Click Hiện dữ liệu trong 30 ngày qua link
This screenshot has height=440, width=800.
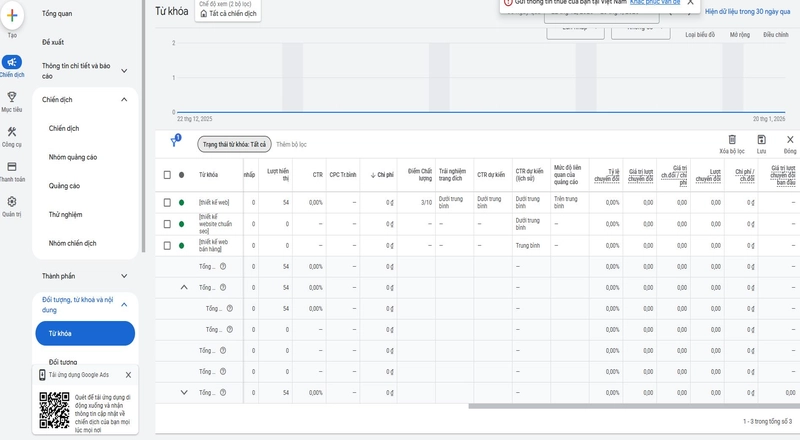747,11
